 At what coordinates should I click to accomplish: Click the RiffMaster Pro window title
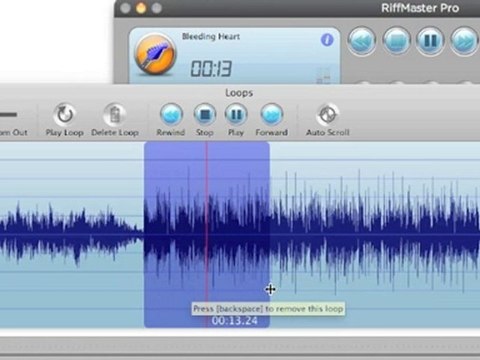tap(420, 8)
